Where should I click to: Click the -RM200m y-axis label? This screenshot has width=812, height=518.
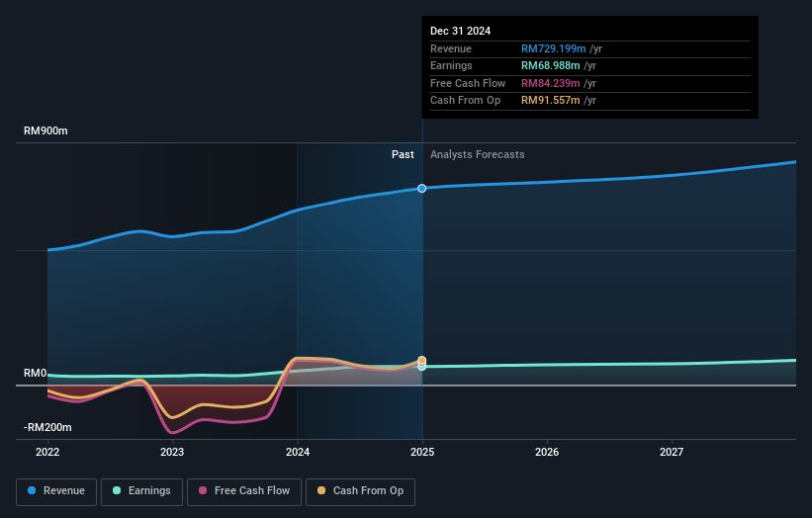click(49, 427)
